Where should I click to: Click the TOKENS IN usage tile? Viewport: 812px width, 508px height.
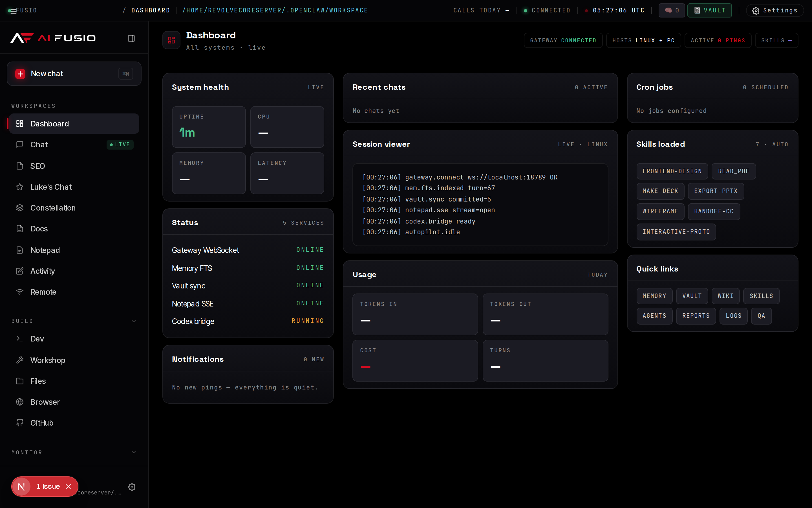click(x=415, y=314)
